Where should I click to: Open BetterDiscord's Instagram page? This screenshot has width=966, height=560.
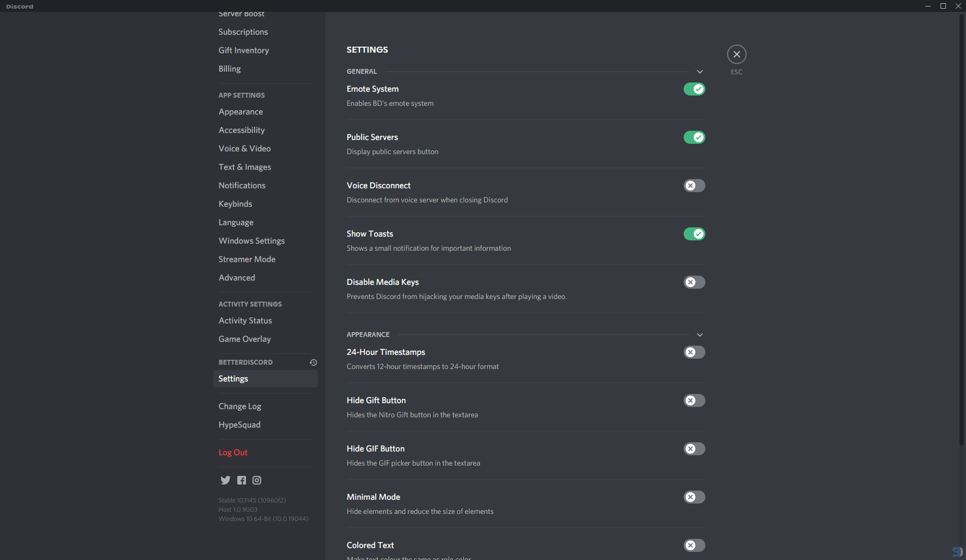(256, 480)
